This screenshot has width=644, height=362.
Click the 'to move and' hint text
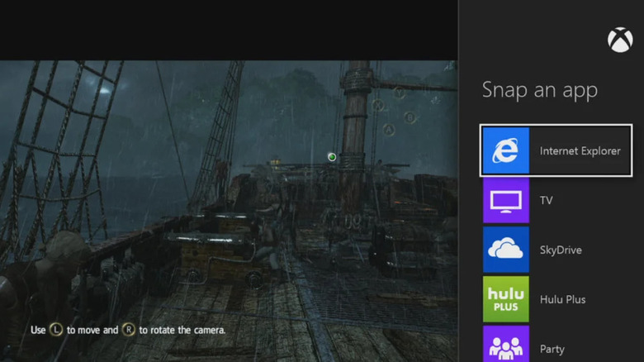pyautogui.click(x=92, y=330)
